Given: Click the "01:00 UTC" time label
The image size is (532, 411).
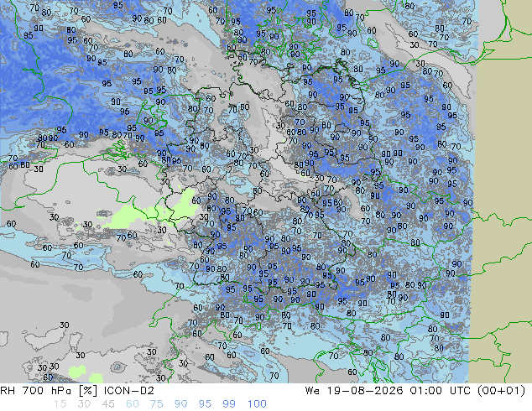Looking at the screenshot, I should pyautogui.click(x=441, y=391).
